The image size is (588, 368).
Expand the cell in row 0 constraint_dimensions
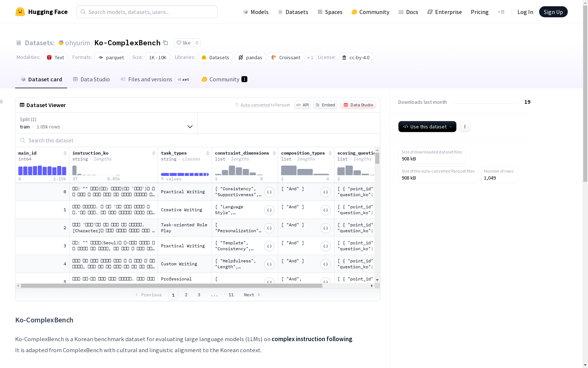pos(269,192)
